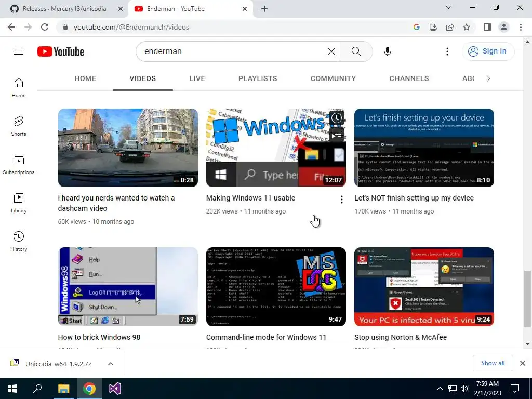Switch to the Releases Mercury13/unicodia browser tab
Viewport: 532px width, 399px height.
tap(64, 9)
